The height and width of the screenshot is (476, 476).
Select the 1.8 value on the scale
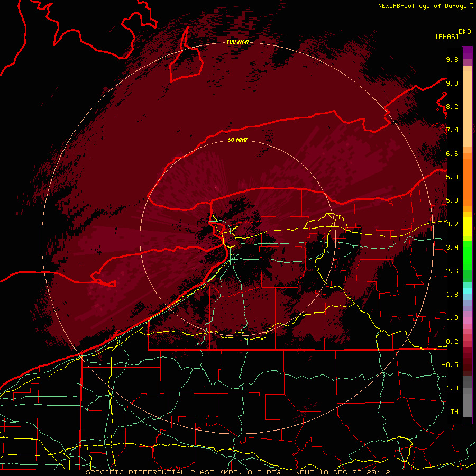(x=452, y=295)
